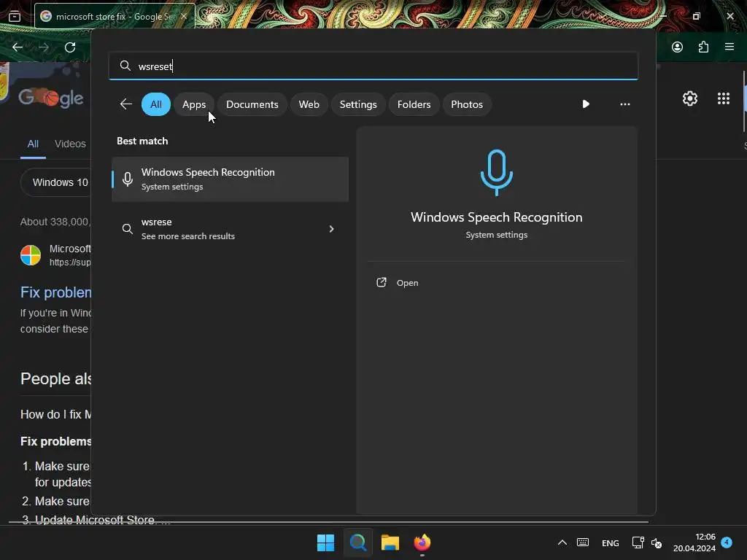This screenshot has width=747, height=560.
Task: Click ENG language indicator in taskbar
Action: click(611, 542)
